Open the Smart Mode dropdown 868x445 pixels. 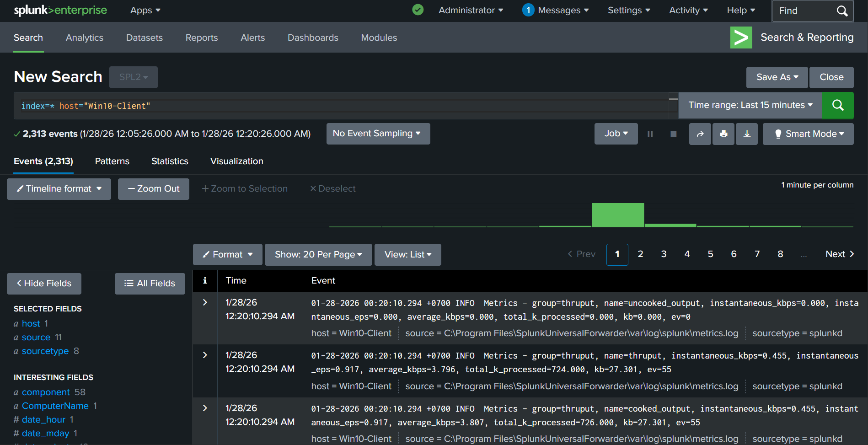click(x=808, y=134)
